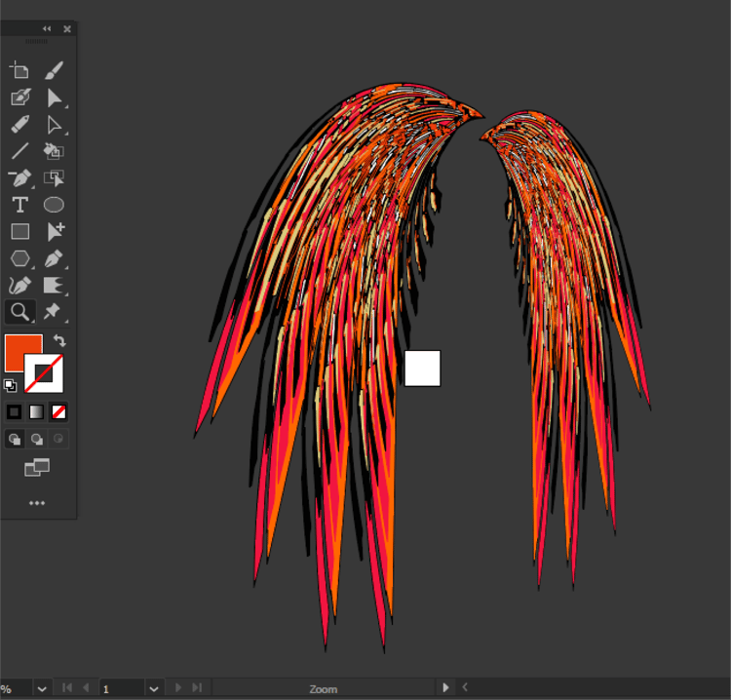Set paint mode to None
The height and width of the screenshot is (700, 731).
pyautogui.click(x=58, y=411)
